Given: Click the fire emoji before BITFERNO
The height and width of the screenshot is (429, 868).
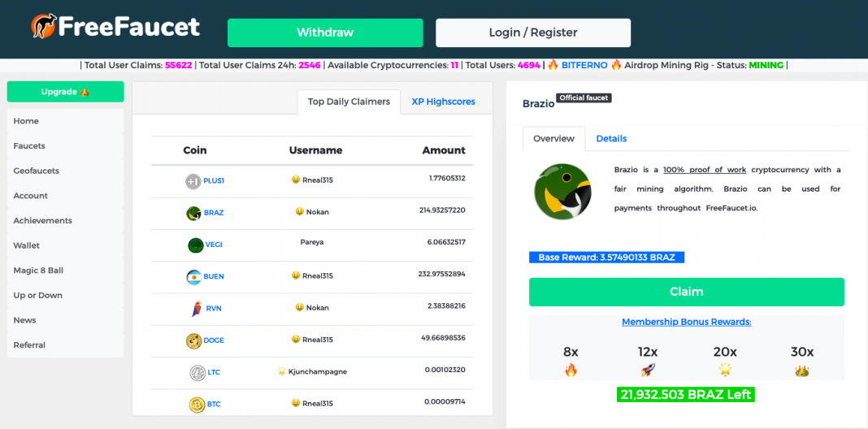Looking at the screenshot, I should click(x=553, y=65).
